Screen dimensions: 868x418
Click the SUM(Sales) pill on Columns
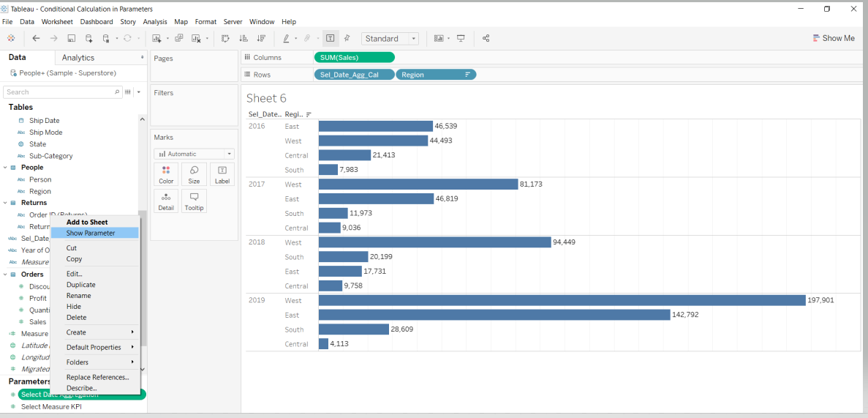click(x=354, y=57)
